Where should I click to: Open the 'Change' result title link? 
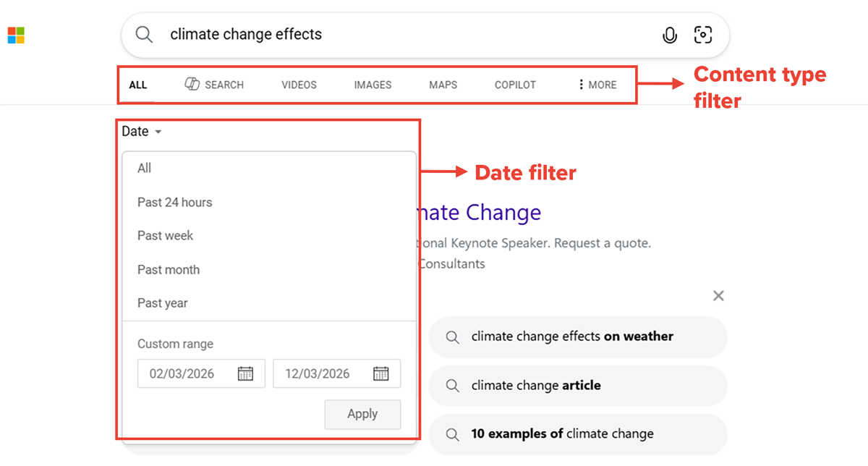pyautogui.click(x=480, y=212)
